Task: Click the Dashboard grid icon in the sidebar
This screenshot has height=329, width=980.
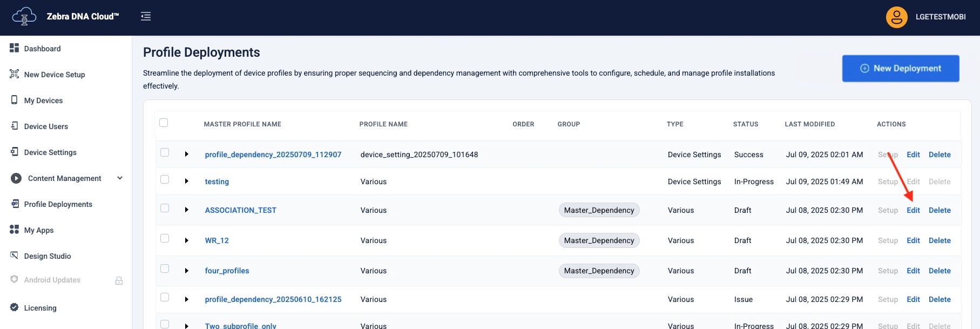Action: tap(15, 48)
